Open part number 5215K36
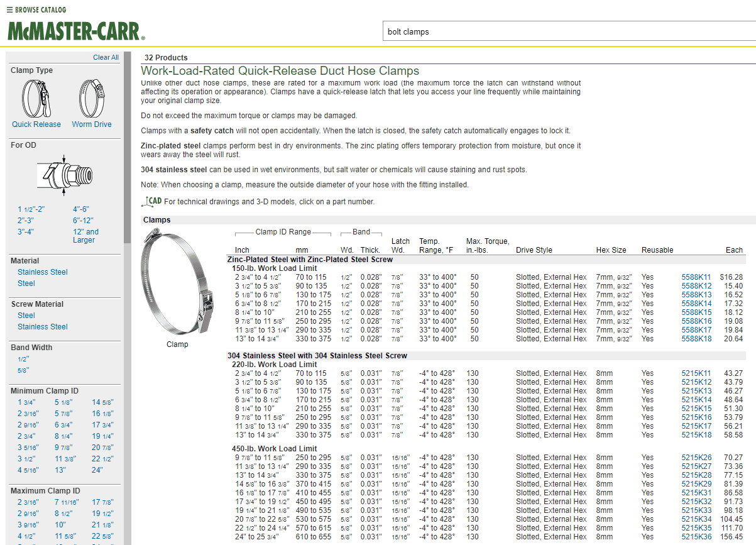Image resolution: width=756 pixels, height=545 pixels. [696, 537]
